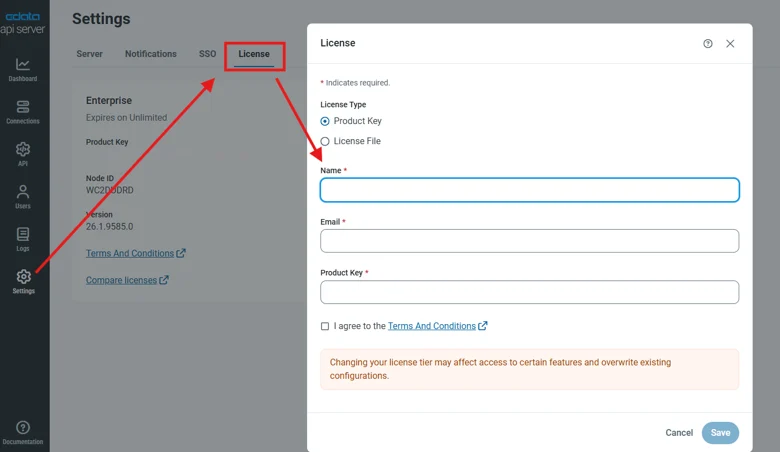780x452 pixels.
Task: Switch to the Notifications tab
Action: (151, 54)
